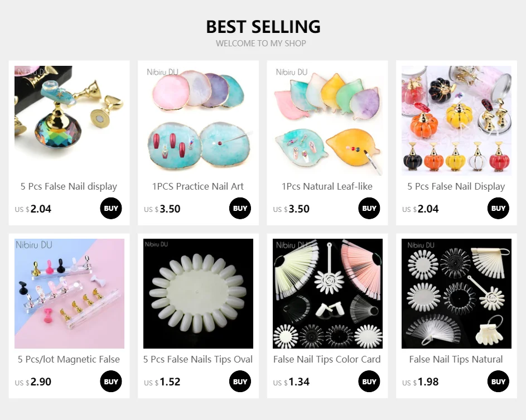The image size is (526, 420).
Task: Open the magnetic false nail stand image
Action: (x=69, y=293)
